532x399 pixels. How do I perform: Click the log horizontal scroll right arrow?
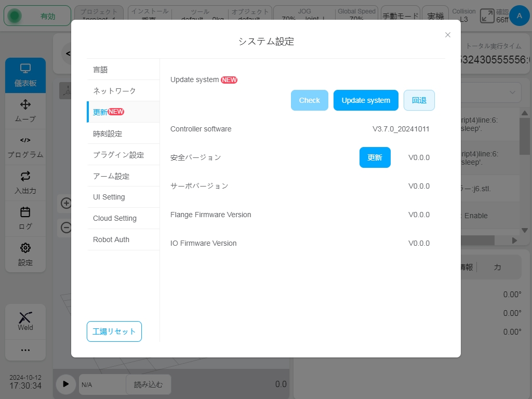[x=514, y=241]
